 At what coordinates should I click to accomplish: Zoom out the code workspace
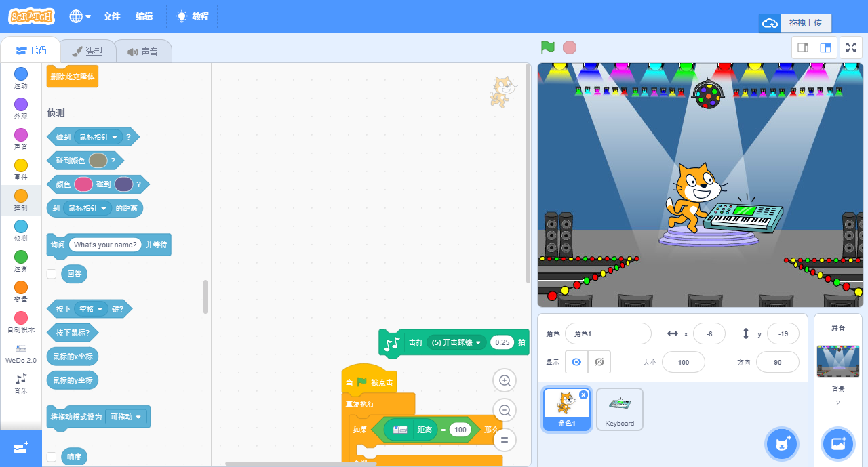[x=505, y=410]
